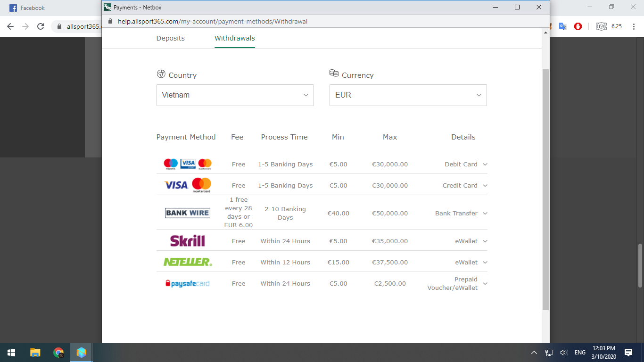
Task: Show hidden system tray icons
Action: point(534,353)
